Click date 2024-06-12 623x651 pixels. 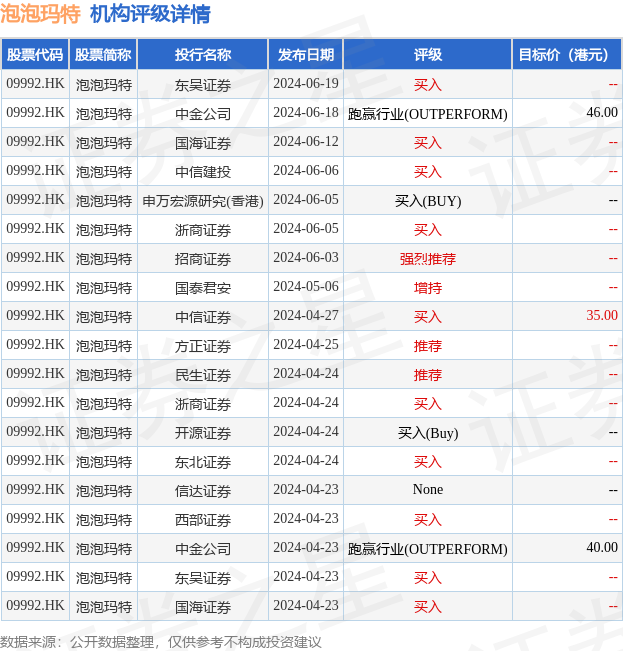[306, 142]
